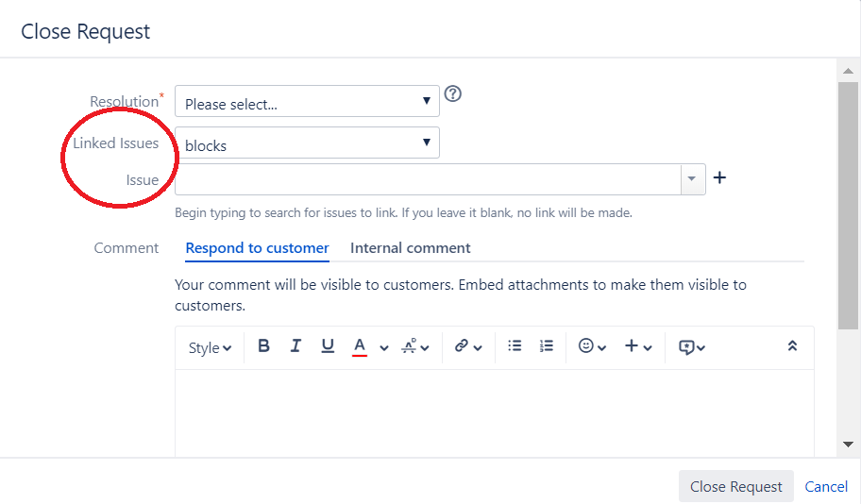
Task: Insert a link using link icon
Action: (462, 345)
